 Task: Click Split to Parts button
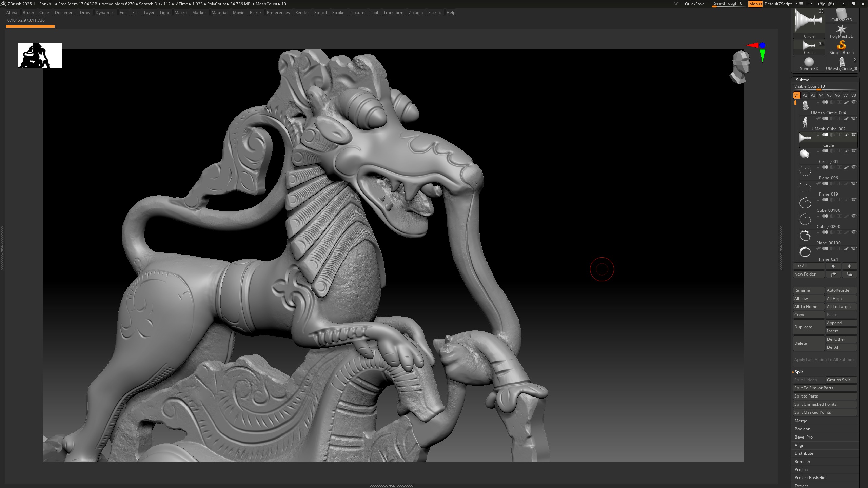[x=825, y=396]
